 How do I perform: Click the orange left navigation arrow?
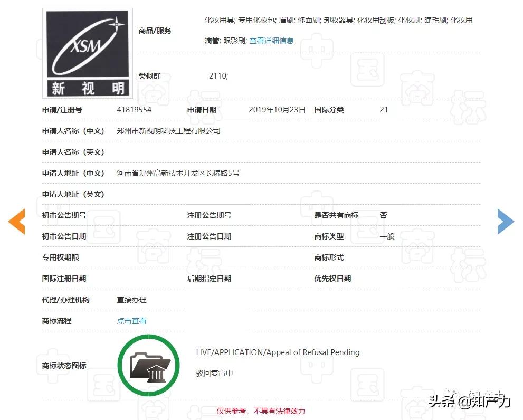(x=17, y=222)
